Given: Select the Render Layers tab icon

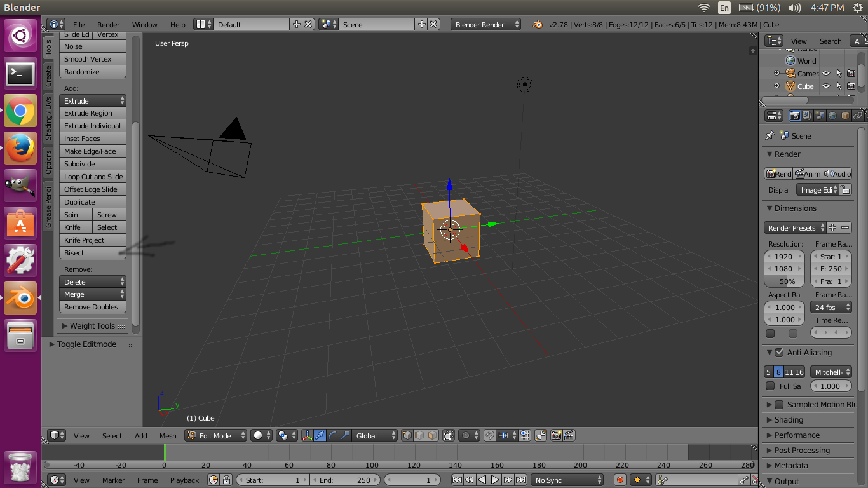Looking at the screenshot, I should coord(807,116).
